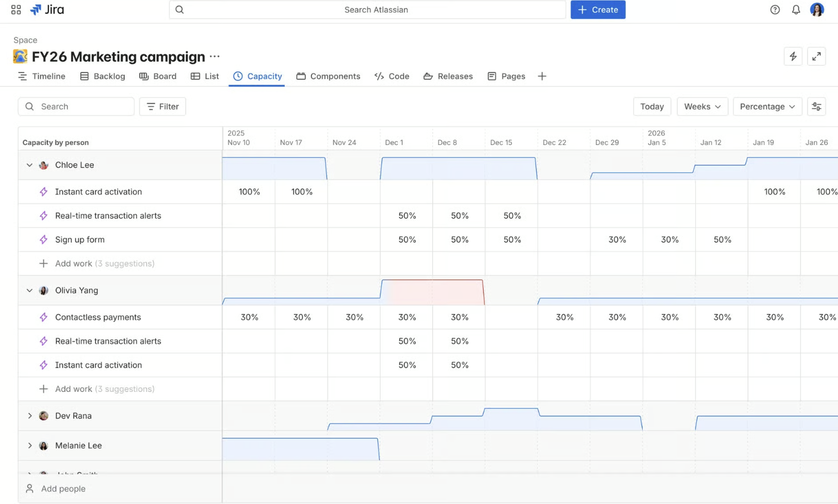Click Olivia Yang's avatar
Viewport: 838px width, 504px height.
pyautogui.click(x=44, y=290)
